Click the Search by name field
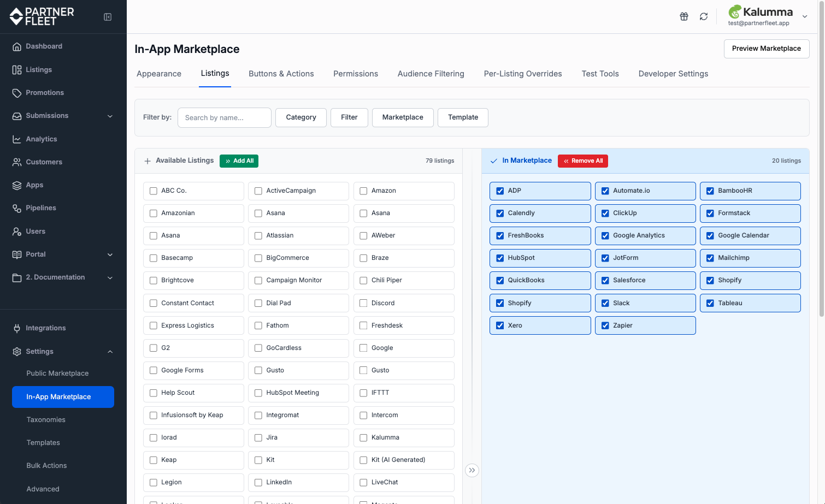Viewport: 825px width, 504px height. pos(225,117)
